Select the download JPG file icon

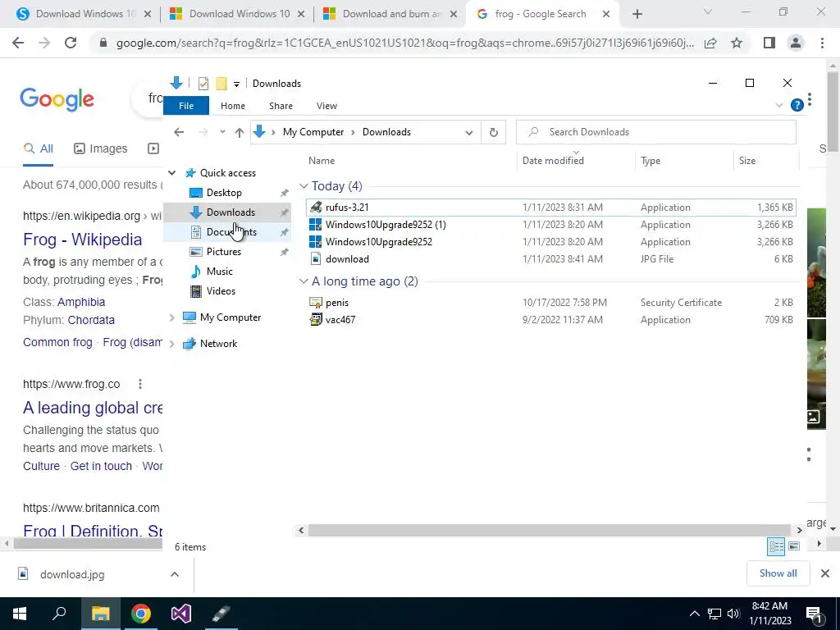[316, 258]
